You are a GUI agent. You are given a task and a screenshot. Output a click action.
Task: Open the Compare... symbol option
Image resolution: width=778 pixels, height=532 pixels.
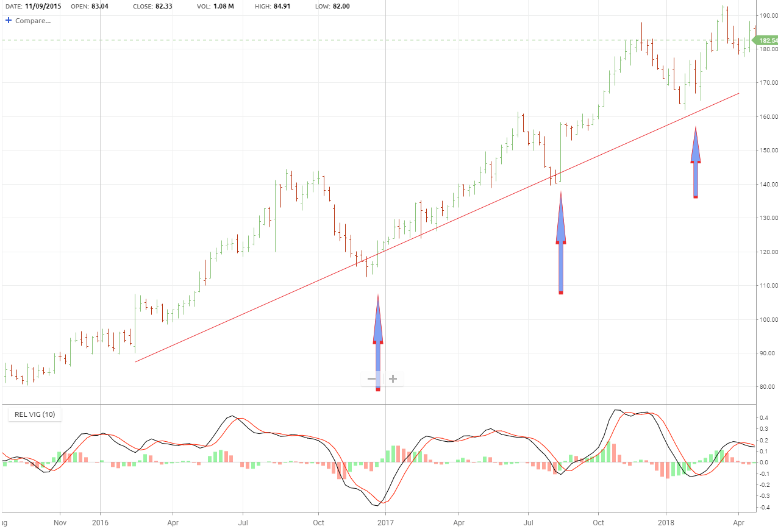pos(33,21)
